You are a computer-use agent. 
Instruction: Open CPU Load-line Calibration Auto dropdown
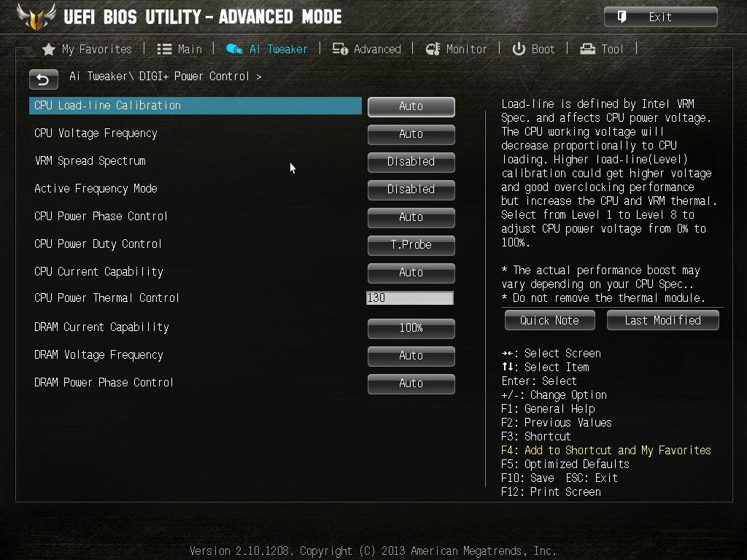[x=411, y=106]
